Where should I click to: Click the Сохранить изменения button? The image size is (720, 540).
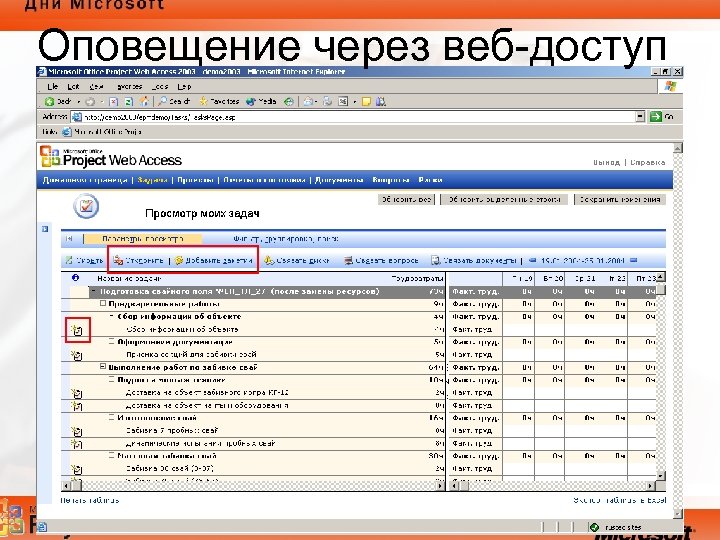620,199
